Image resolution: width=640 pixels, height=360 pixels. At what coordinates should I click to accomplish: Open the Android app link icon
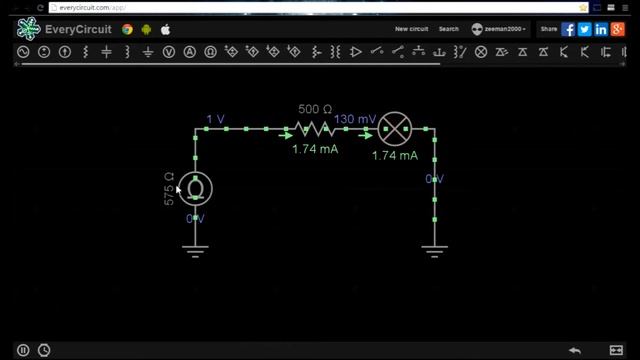click(146, 29)
